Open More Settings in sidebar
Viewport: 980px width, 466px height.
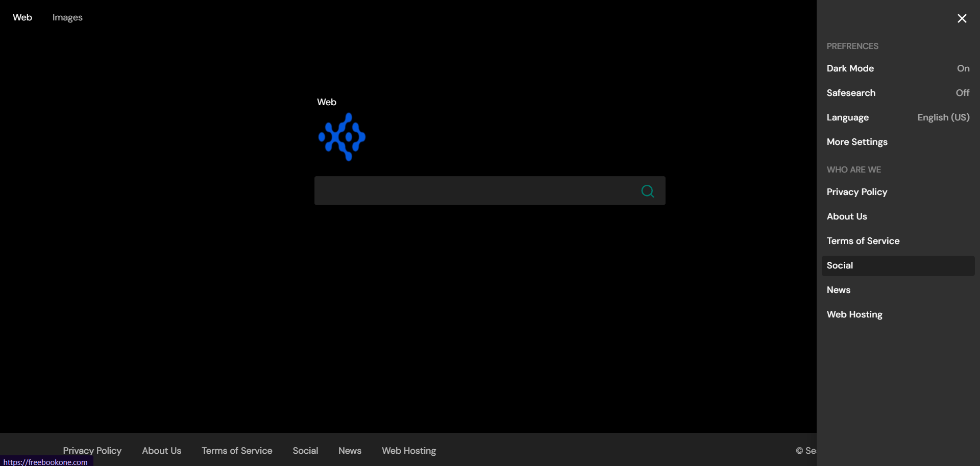(857, 142)
